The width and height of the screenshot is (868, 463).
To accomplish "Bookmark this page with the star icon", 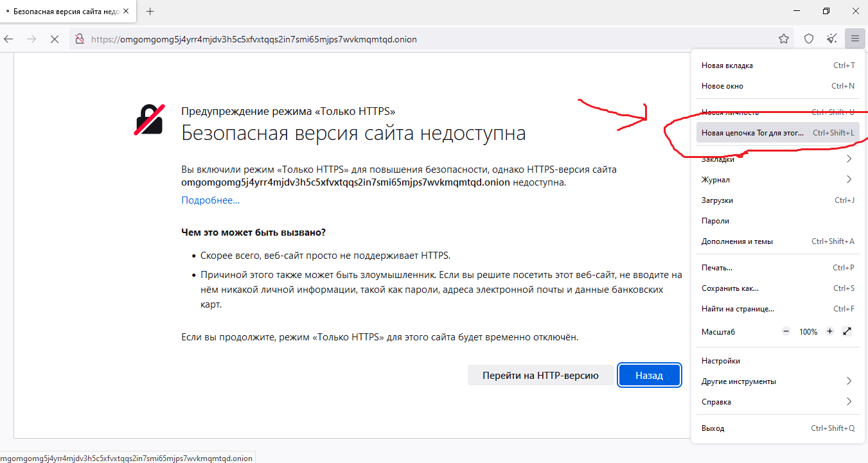I will (784, 39).
